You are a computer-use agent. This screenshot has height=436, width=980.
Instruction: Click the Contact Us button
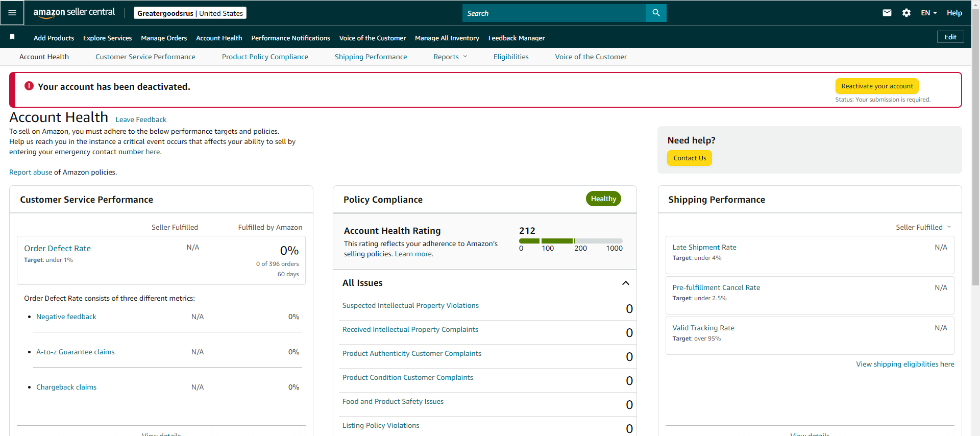point(690,158)
